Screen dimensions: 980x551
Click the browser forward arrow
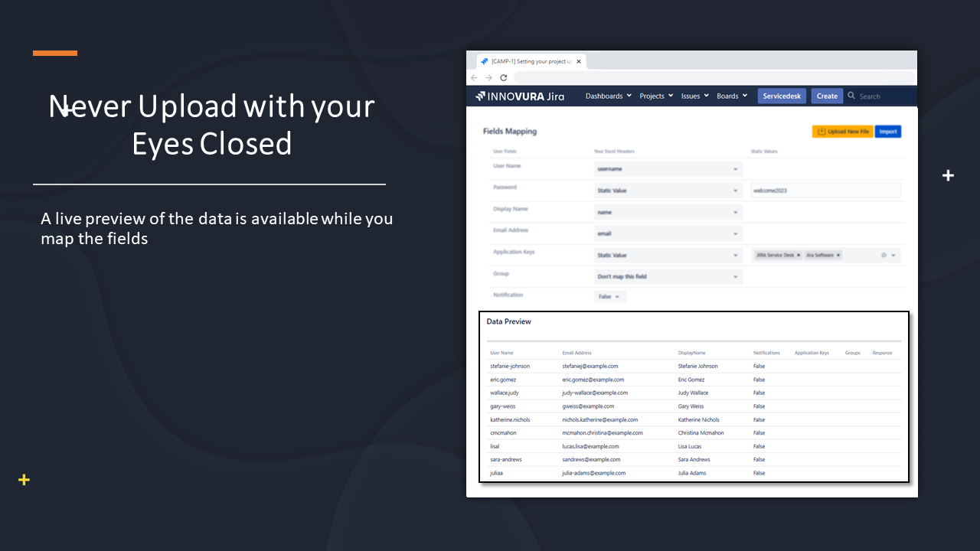[x=488, y=77]
